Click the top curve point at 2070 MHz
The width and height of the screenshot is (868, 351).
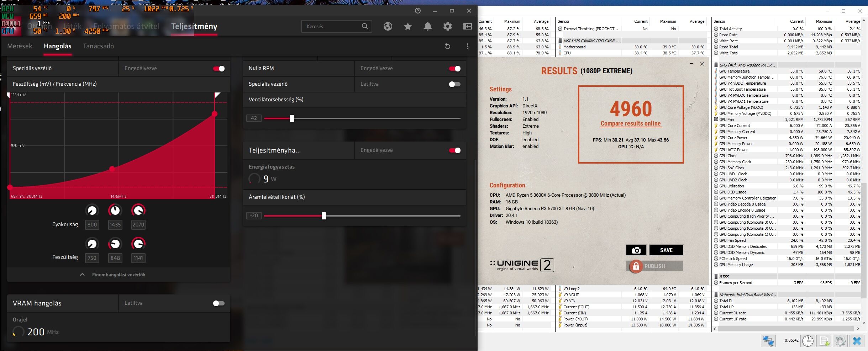[x=215, y=114]
